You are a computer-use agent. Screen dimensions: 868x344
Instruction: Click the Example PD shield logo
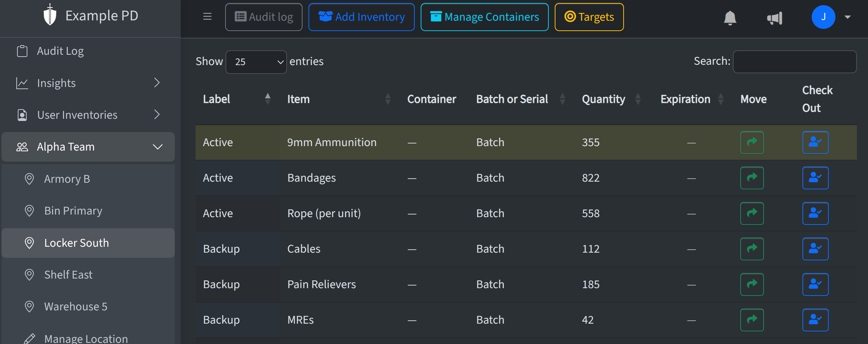49,16
